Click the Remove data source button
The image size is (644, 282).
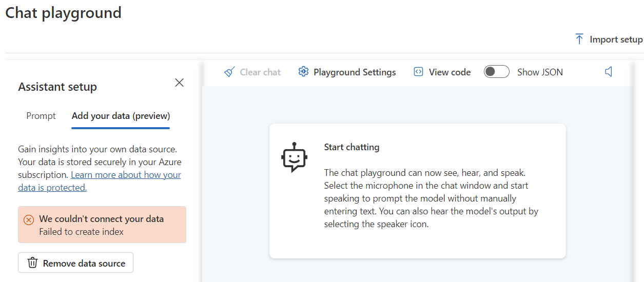pyautogui.click(x=75, y=263)
